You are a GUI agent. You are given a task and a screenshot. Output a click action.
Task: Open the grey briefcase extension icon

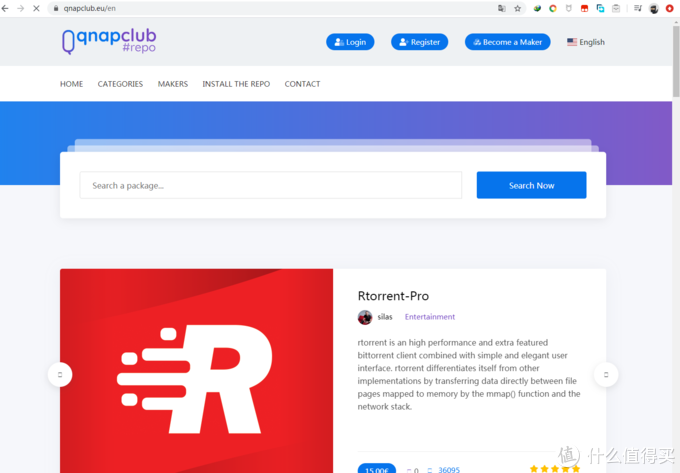click(x=616, y=8)
